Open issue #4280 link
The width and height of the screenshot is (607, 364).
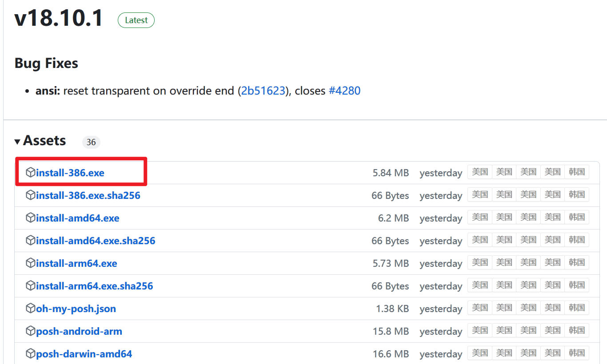click(344, 91)
